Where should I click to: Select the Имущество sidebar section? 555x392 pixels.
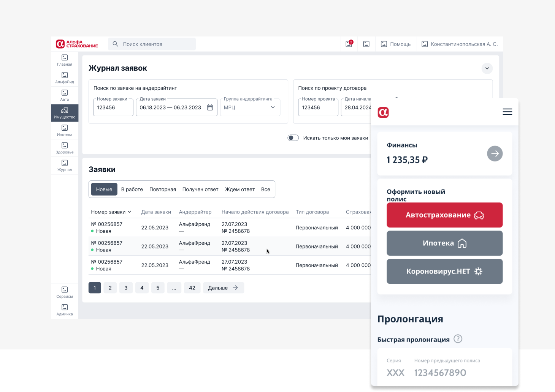pos(65,113)
